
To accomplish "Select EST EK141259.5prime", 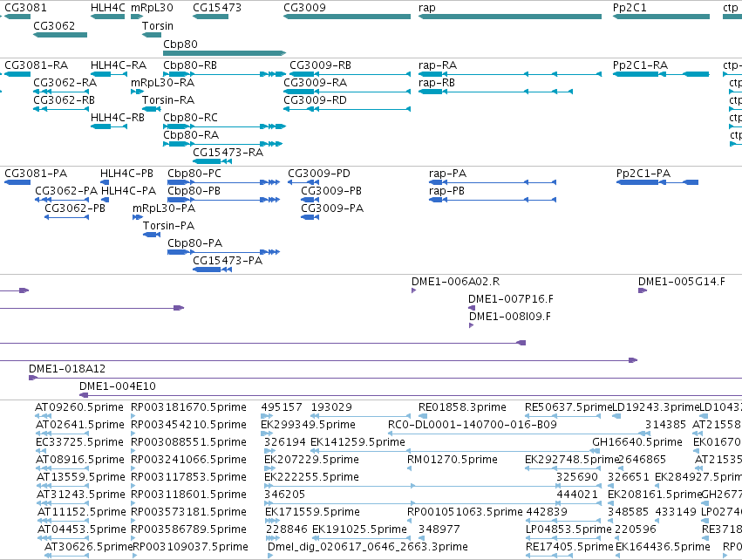I will click(357, 442).
